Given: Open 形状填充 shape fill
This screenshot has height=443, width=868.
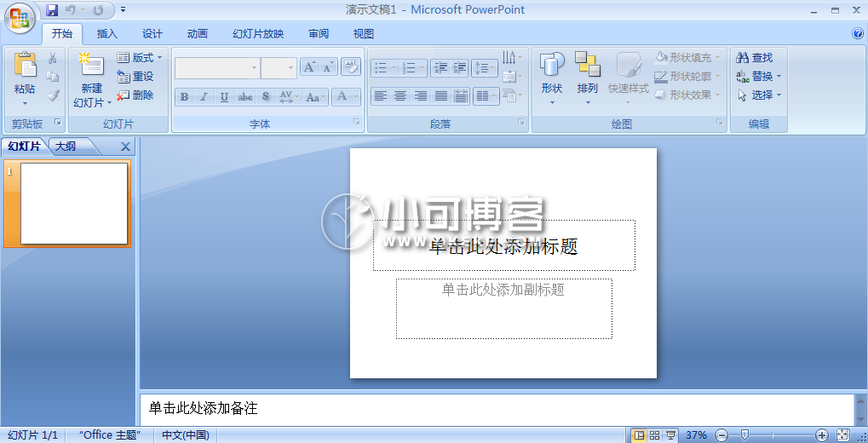Looking at the screenshot, I should (687, 58).
